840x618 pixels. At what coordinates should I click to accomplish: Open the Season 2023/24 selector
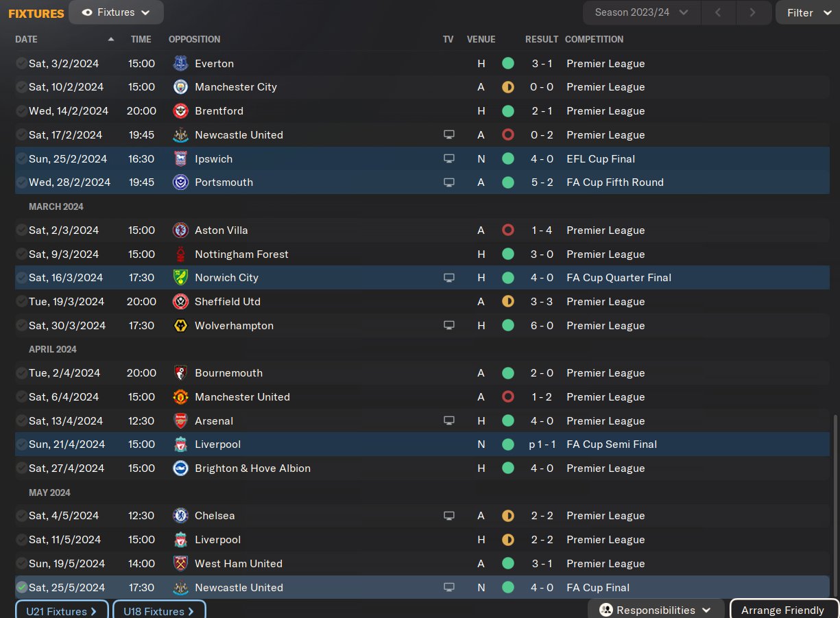642,12
